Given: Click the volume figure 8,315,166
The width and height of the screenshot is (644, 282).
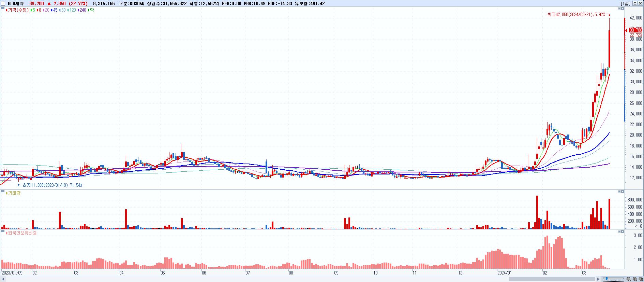Looking at the screenshot, I should coord(104,3).
